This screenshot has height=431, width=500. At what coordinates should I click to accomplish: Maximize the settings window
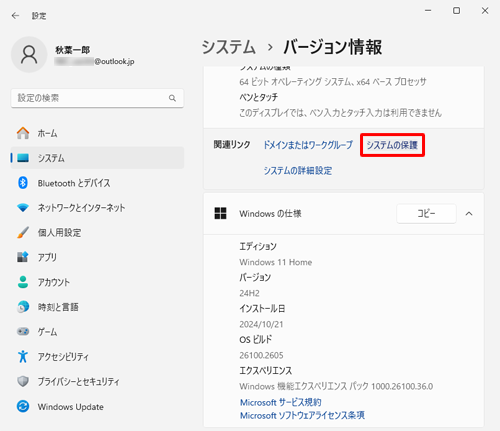pos(456,11)
